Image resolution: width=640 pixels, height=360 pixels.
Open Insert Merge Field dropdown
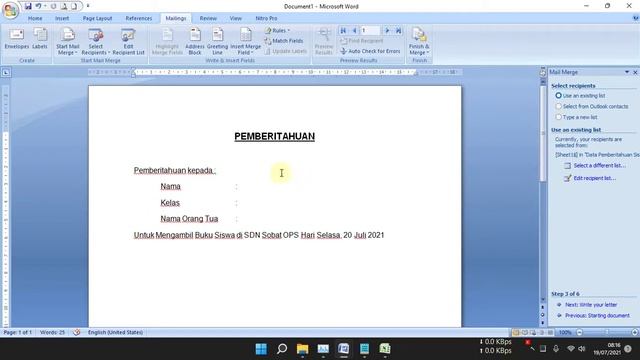(245, 42)
